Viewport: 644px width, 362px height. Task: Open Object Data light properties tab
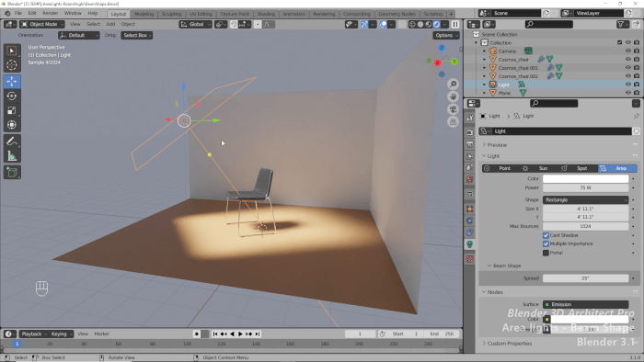point(470,244)
